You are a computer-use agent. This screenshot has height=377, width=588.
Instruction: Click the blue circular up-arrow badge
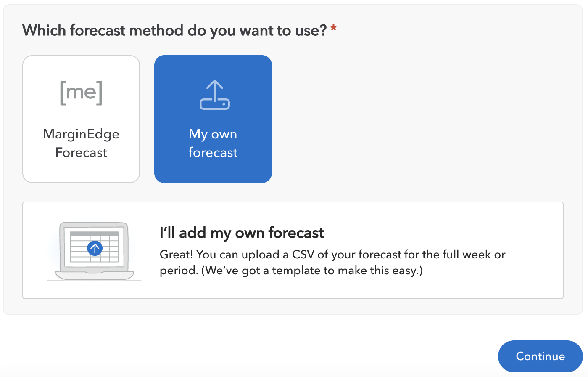[x=95, y=248]
